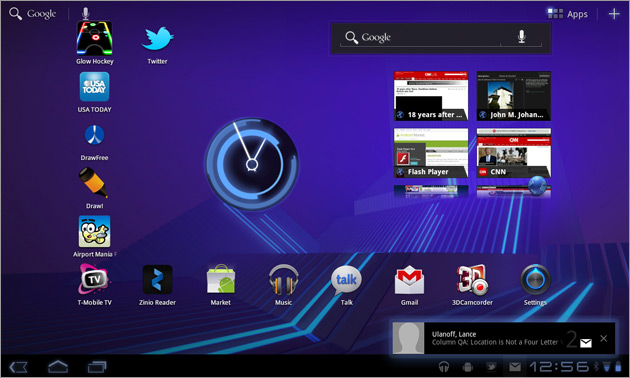
Task: Open the Glow Hockey game
Action: pos(94,43)
